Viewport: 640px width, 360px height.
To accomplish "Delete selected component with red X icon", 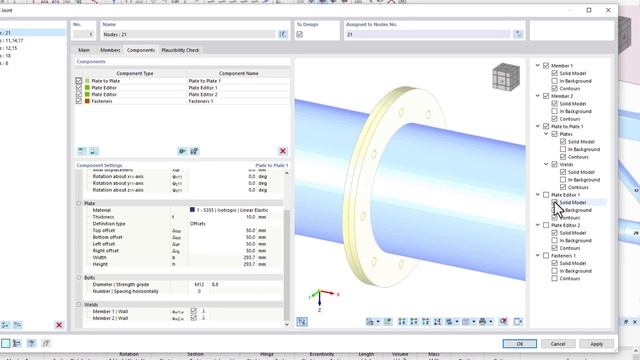I will (x=282, y=151).
